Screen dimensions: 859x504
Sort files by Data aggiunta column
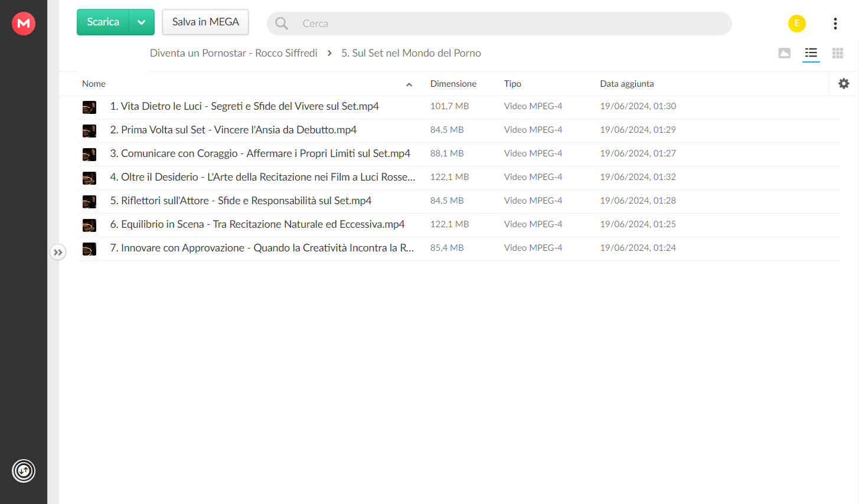[x=627, y=84]
